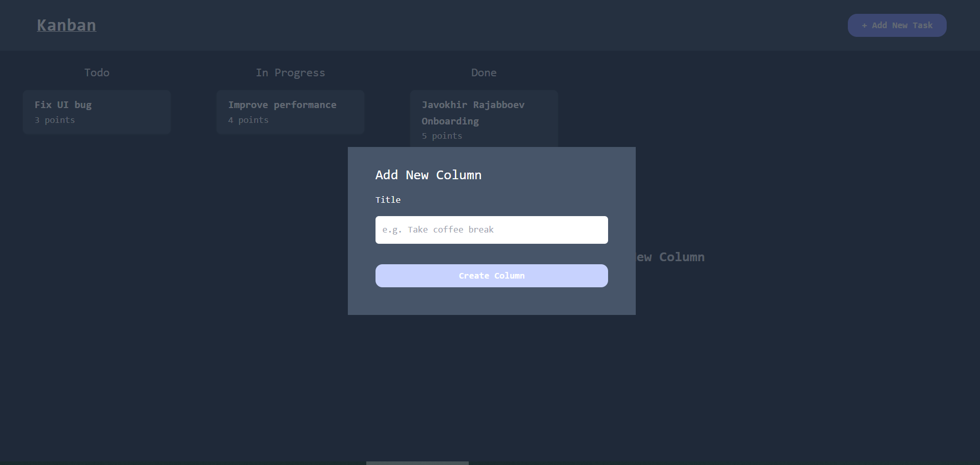Viewport: 980px width, 465px height.
Task: Click the plus icon on Add New Task button
Action: click(x=865, y=25)
